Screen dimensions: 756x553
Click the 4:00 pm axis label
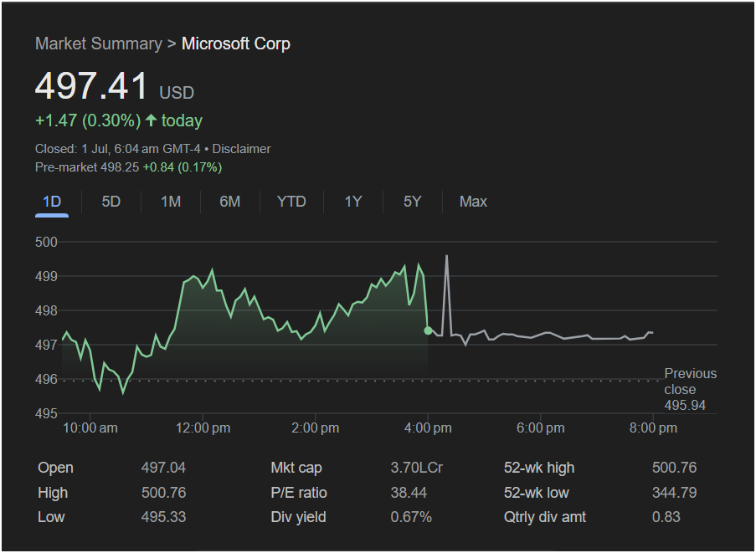click(428, 428)
